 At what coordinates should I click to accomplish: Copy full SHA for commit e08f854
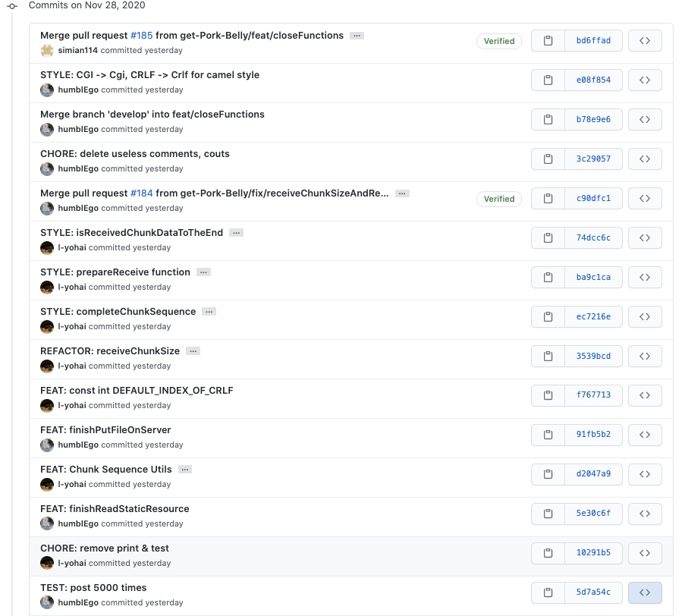(x=548, y=80)
